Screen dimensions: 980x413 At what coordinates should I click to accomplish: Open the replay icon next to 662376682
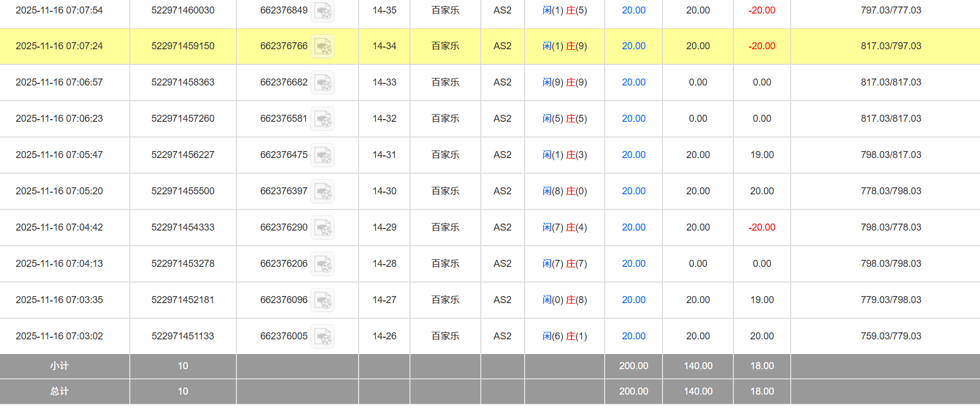[323, 83]
